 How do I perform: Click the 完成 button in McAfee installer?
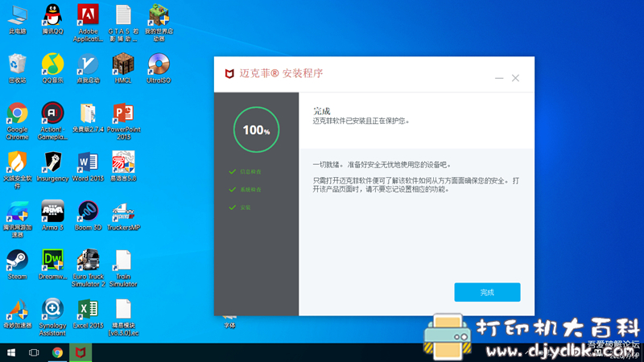tap(487, 292)
